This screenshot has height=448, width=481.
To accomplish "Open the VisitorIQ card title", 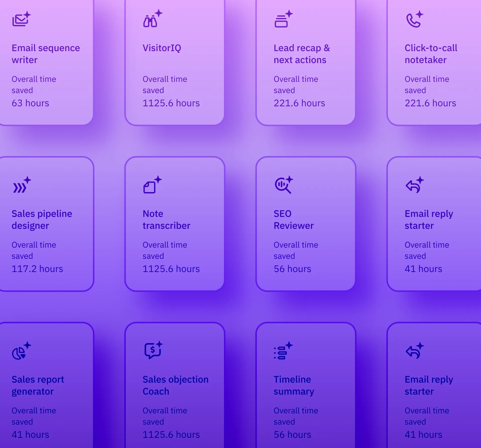I will tap(162, 48).
